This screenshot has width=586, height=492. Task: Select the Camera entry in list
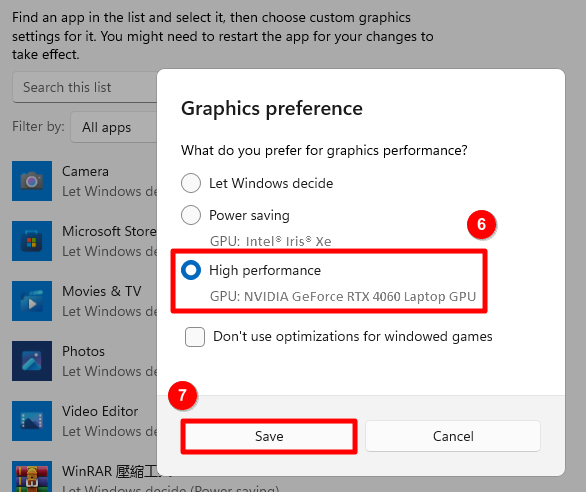point(85,171)
